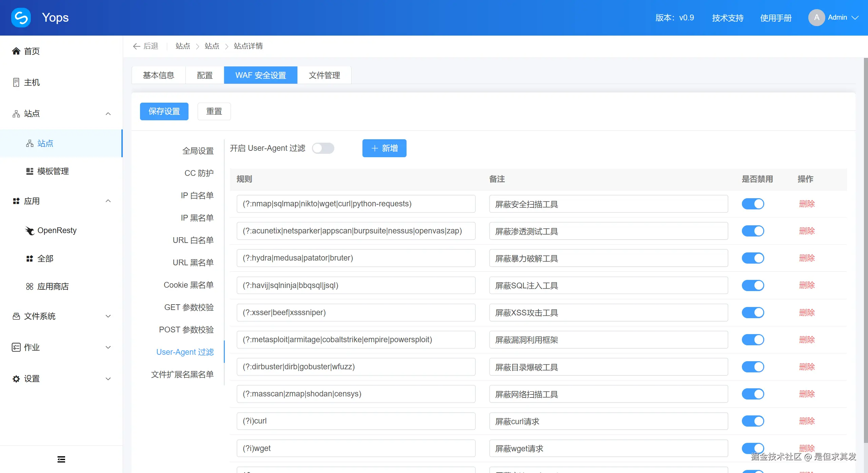The width and height of the screenshot is (868, 473).
Task: Click the host icon next to 主机
Action: [x=16, y=82]
